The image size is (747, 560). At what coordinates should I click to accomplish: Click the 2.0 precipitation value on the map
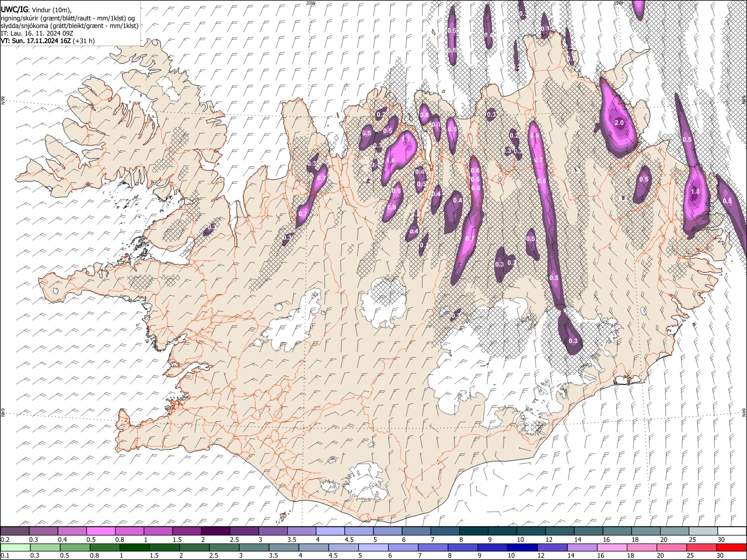tap(620, 123)
